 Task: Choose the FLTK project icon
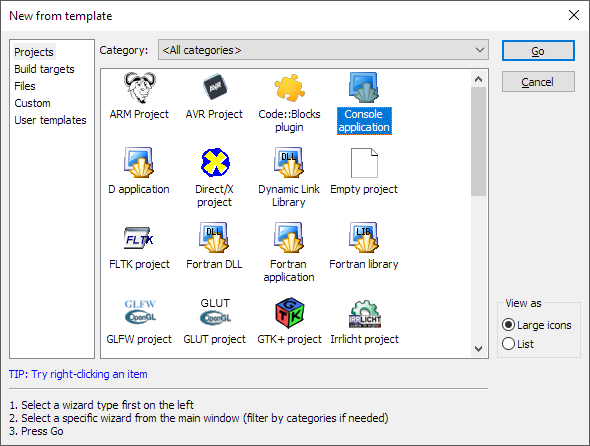139,238
